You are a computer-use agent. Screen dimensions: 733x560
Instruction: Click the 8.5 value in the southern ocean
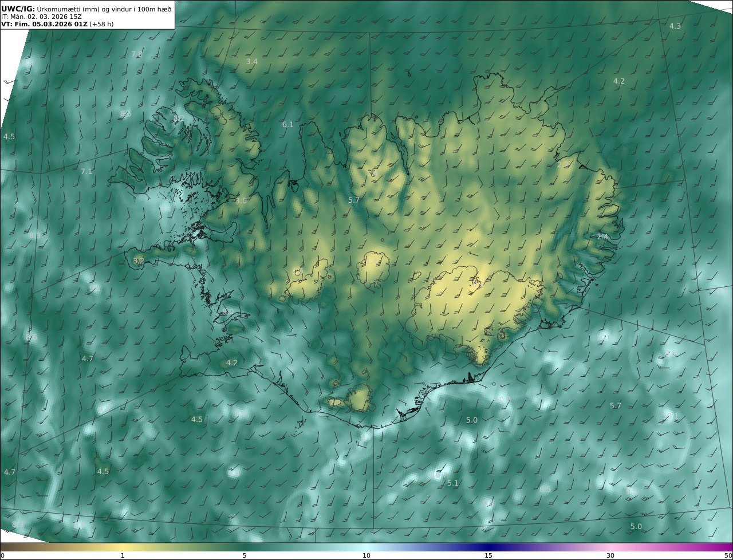(x=545, y=490)
